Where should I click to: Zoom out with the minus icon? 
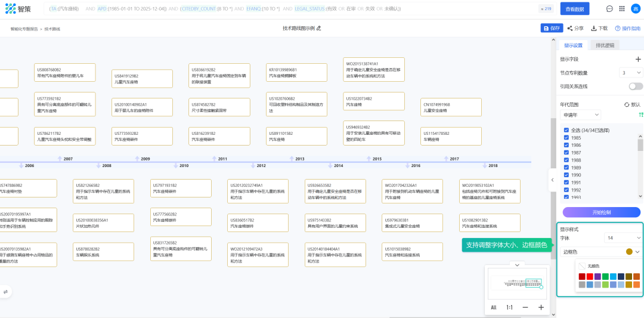tap(525, 307)
